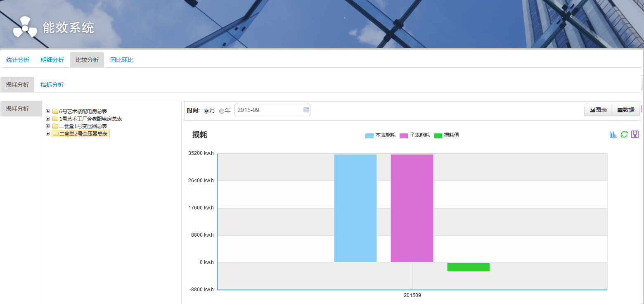644x304 pixels.
Task: Save chart with purple floppy disk icon
Action: (x=635, y=134)
